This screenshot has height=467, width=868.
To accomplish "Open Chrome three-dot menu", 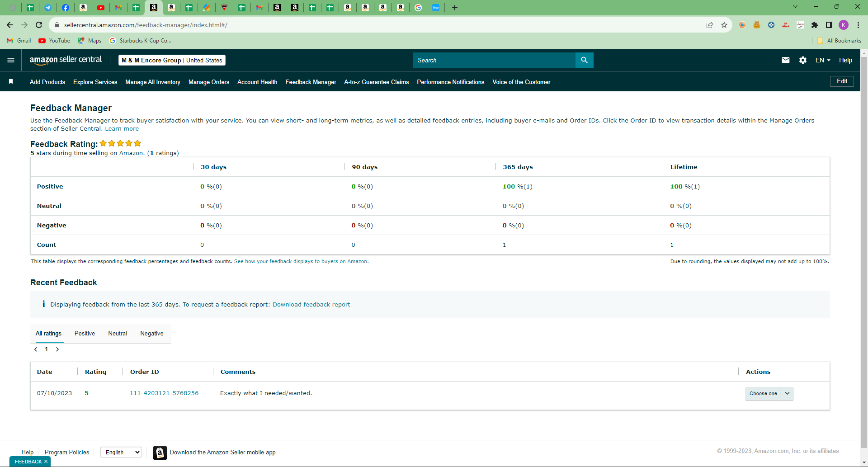I will click(x=858, y=25).
